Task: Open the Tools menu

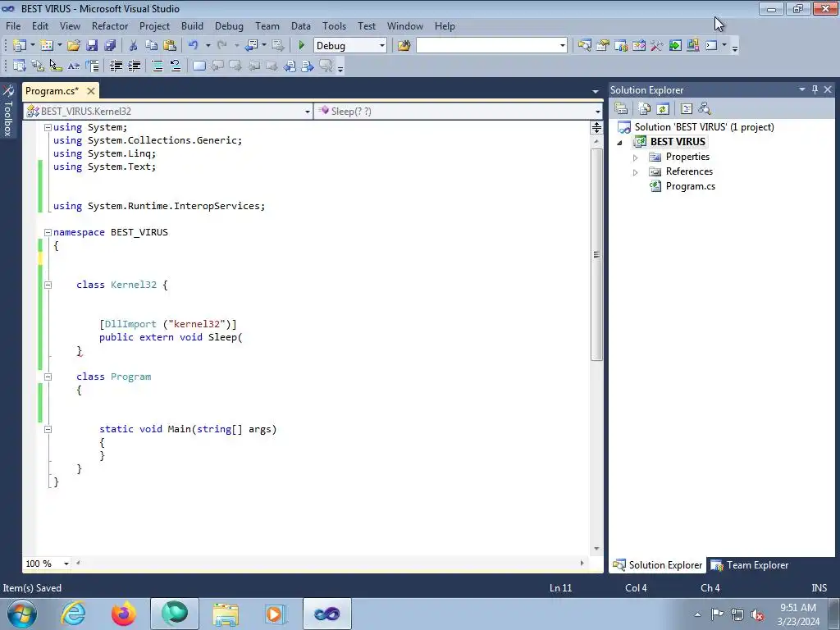Action: 335,25
